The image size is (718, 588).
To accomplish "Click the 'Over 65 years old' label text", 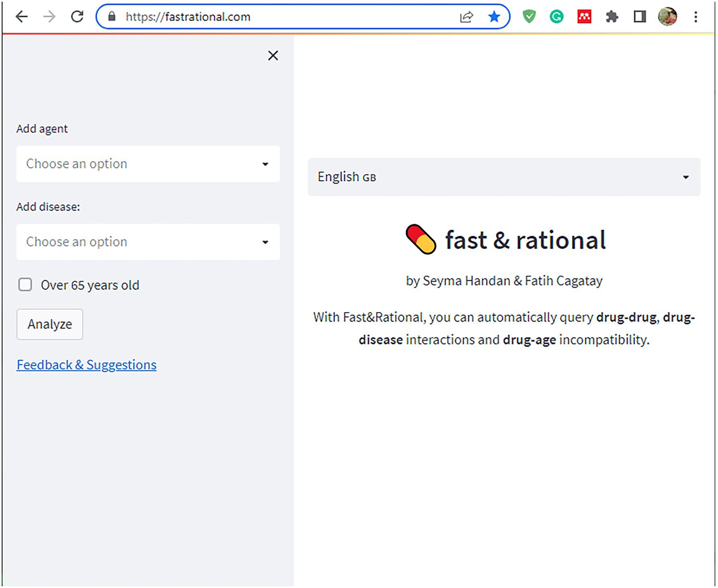I will [x=90, y=285].
